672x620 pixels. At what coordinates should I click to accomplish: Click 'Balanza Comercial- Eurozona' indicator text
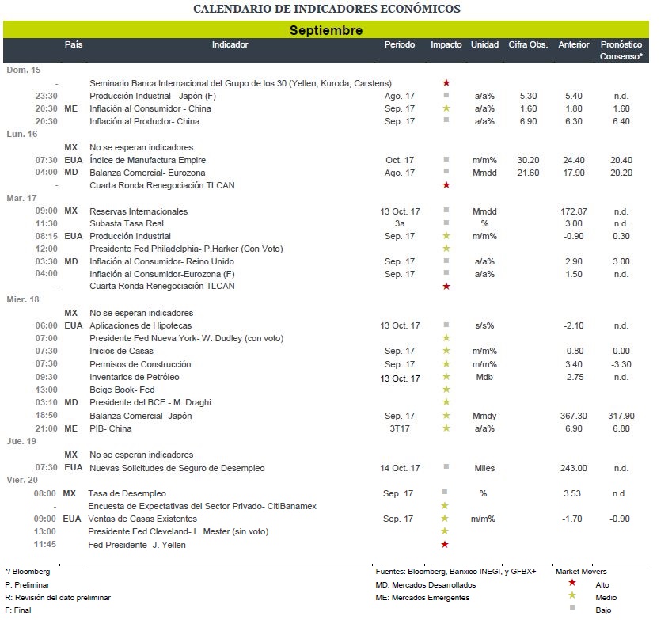147,173
